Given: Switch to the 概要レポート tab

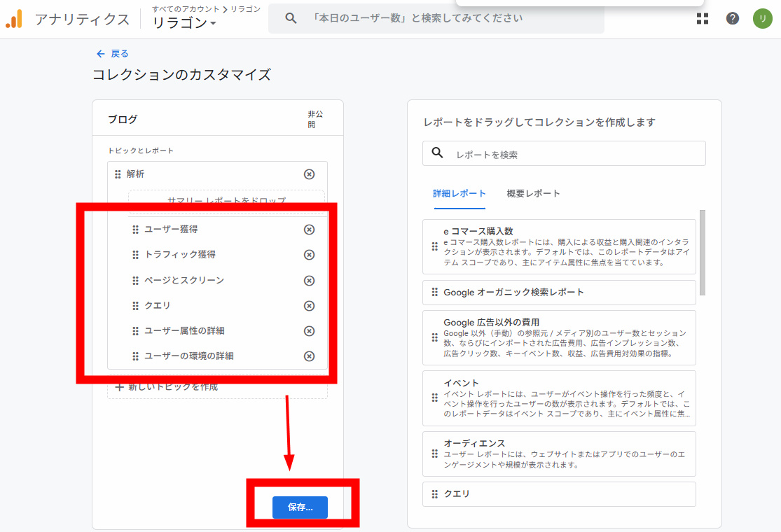Looking at the screenshot, I should tap(533, 194).
